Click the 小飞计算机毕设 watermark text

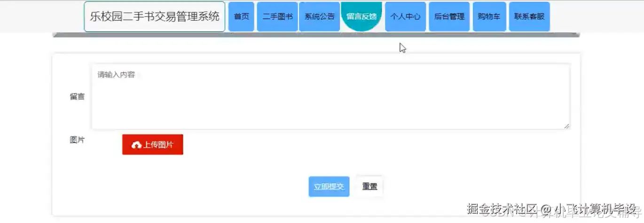click(595, 208)
